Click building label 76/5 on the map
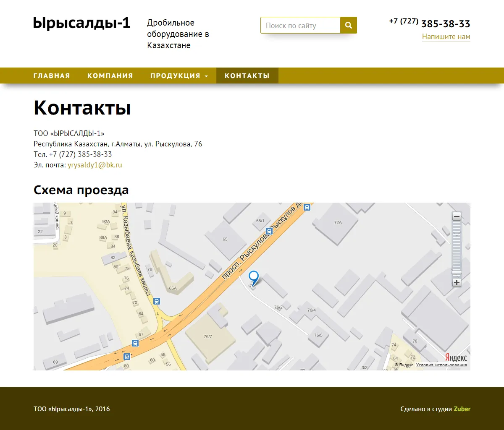The image size is (504, 430). pos(318,335)
